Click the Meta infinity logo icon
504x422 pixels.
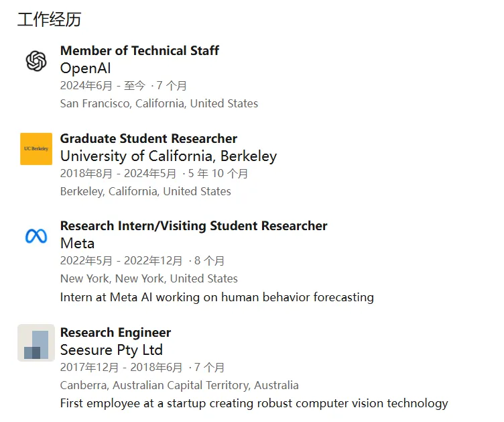coord(36,236)
